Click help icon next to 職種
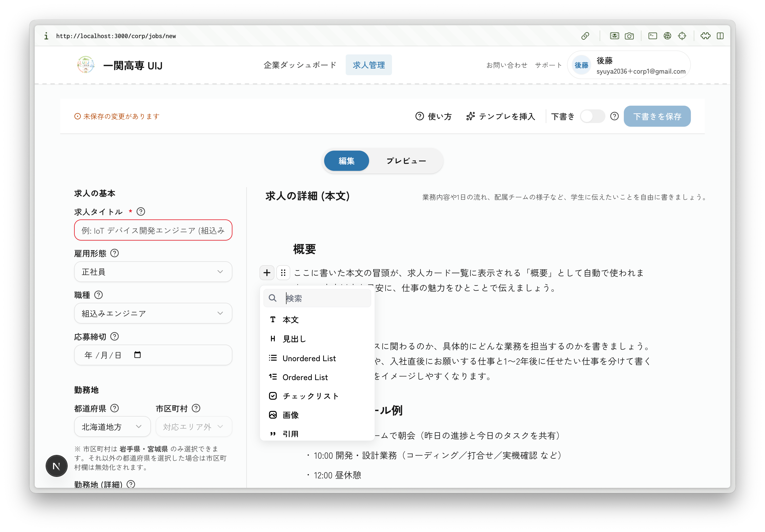 point(99,295)
